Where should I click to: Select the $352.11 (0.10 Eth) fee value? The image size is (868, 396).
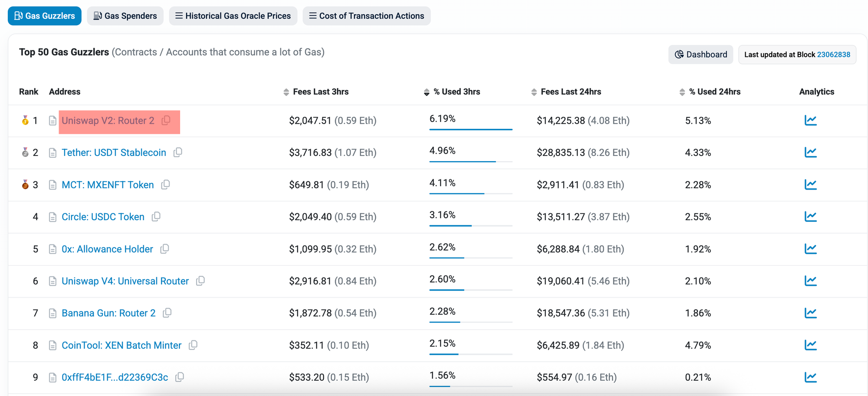[x=329, y=346]
